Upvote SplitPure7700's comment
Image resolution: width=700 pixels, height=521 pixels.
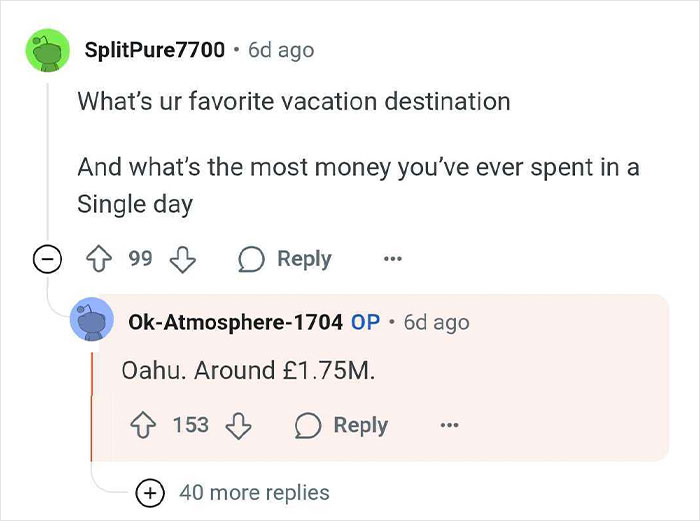pyautogui.click(x=99, y=259)
